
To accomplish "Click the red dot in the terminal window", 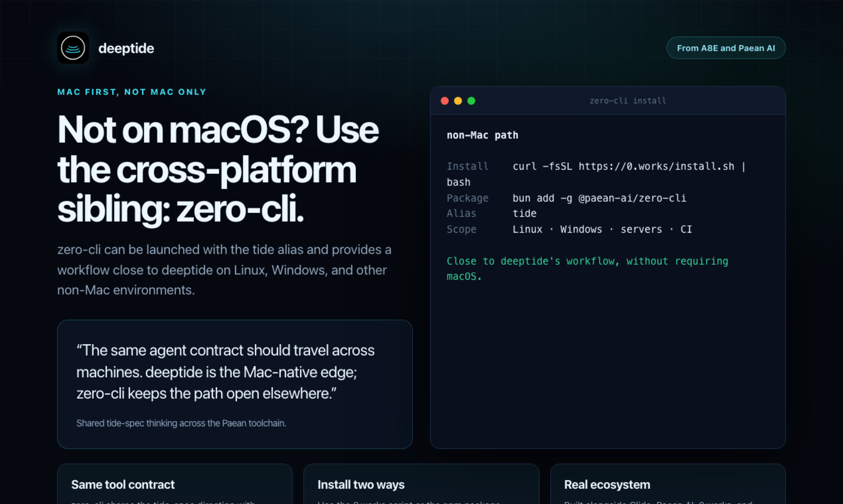I will [x=445, y=101].
